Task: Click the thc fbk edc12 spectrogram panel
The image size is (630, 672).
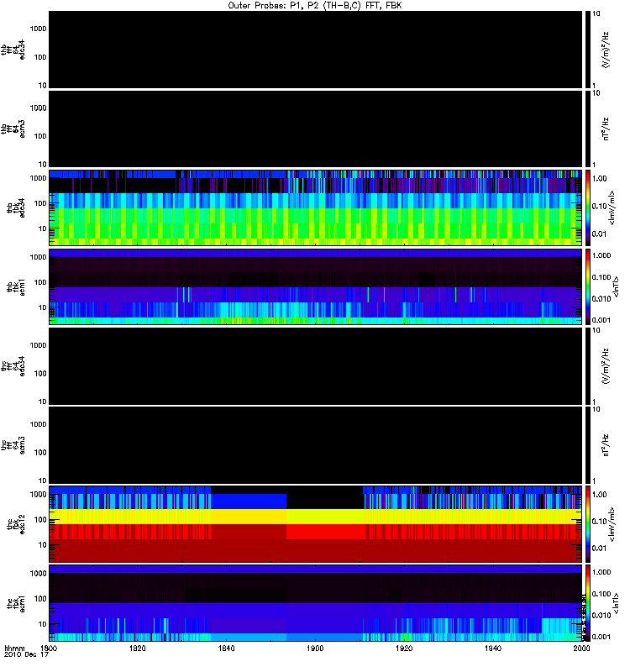Action: click(x=316, y=523)
